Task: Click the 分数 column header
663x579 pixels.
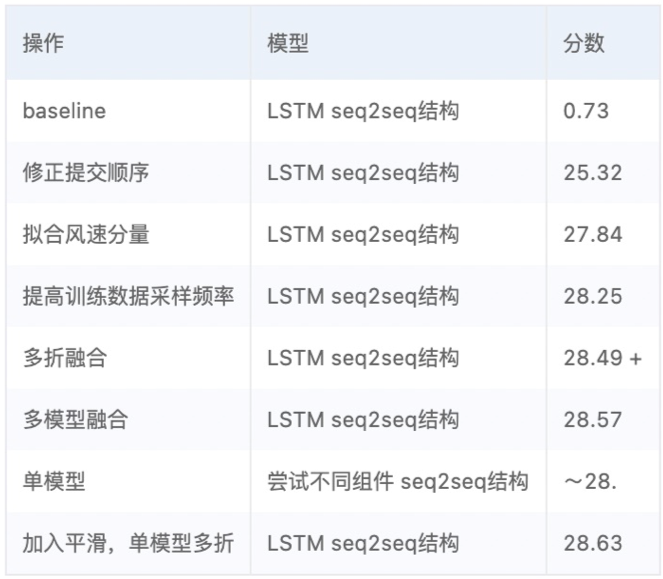Action: click(584, 43)
